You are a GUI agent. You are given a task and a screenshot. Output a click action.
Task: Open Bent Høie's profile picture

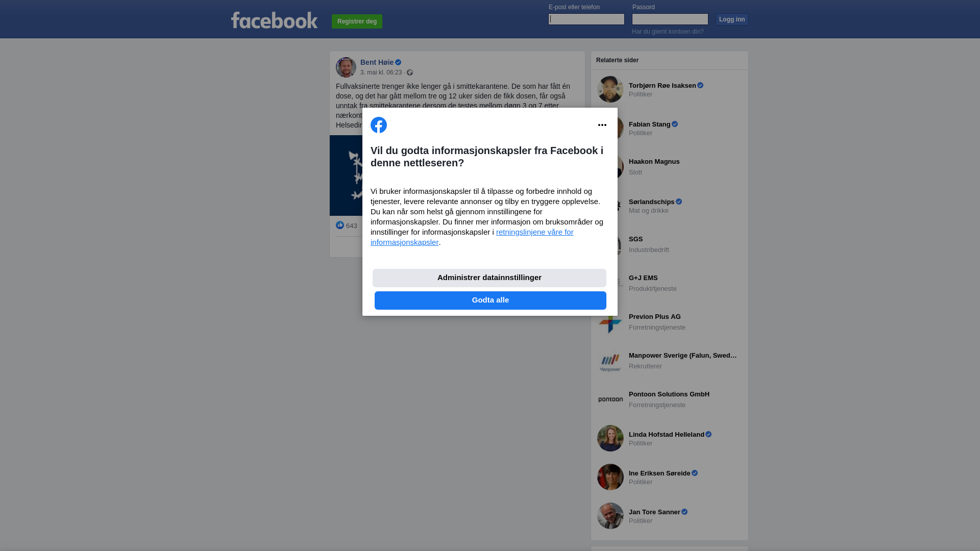coord(346,67)
